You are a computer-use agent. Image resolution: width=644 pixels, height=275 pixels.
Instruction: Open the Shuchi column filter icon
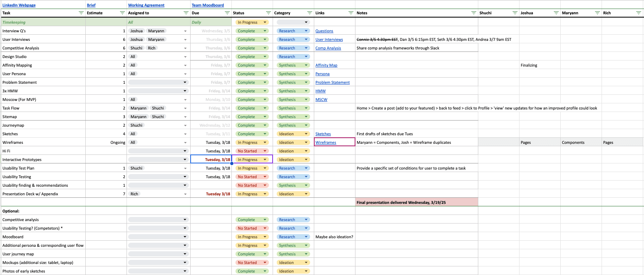(x=515, y=13)
